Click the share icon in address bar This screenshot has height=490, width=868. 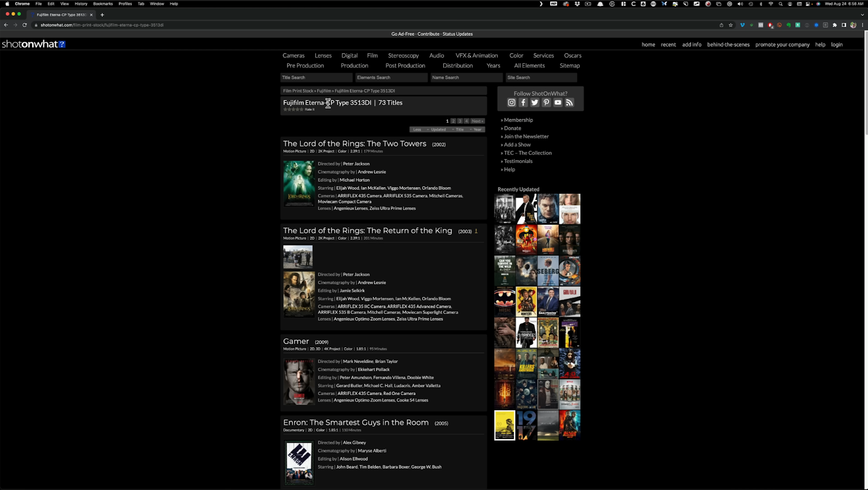point(721,25)
